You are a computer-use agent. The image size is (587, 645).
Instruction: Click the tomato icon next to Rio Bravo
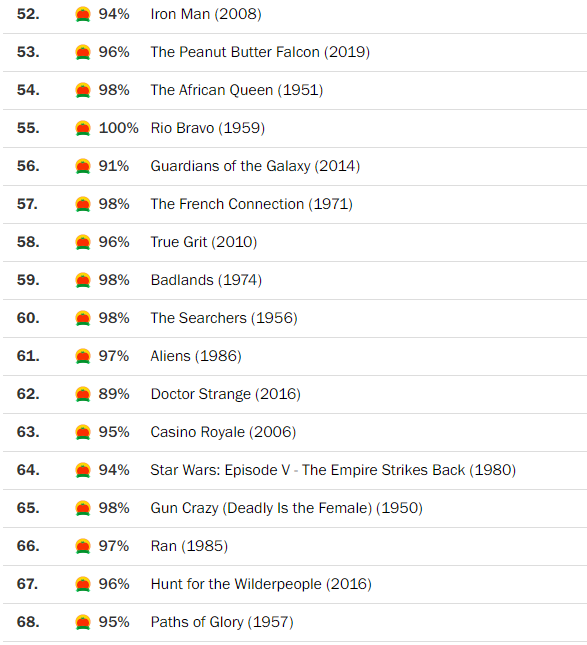[83, 128]
